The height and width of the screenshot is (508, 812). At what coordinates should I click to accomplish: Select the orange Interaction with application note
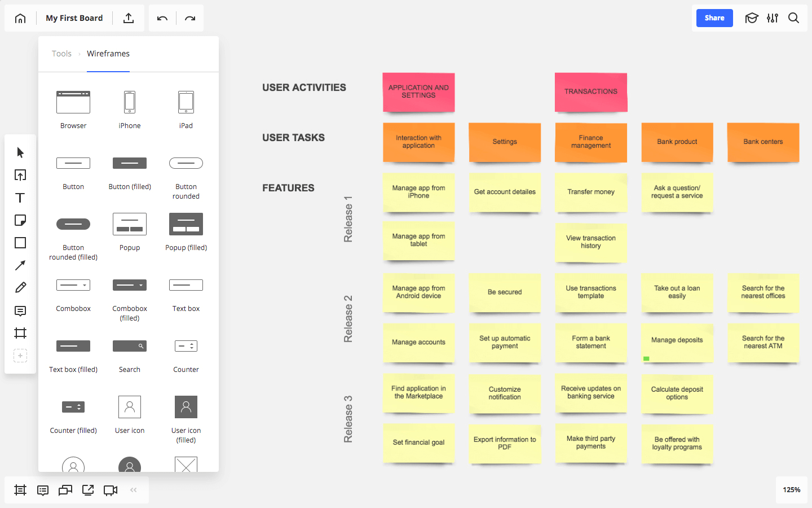coord(418,142)
